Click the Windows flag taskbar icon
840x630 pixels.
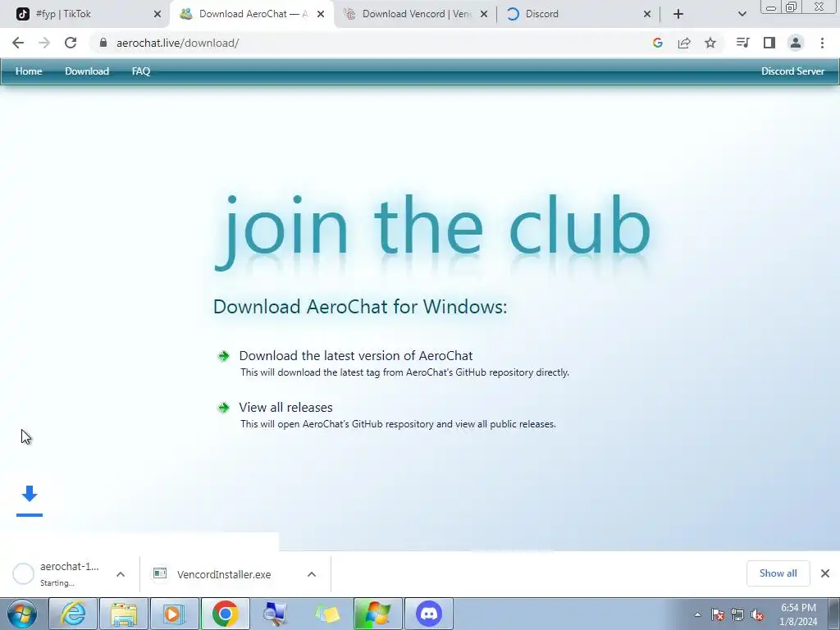377,614
